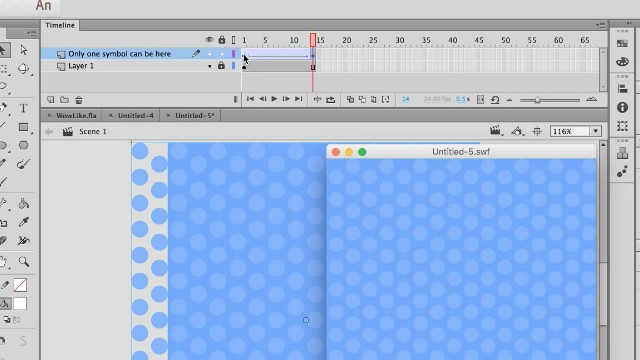
Task: Select the Subselection tool (white arrow)
Action: click(x=24, y=50)
